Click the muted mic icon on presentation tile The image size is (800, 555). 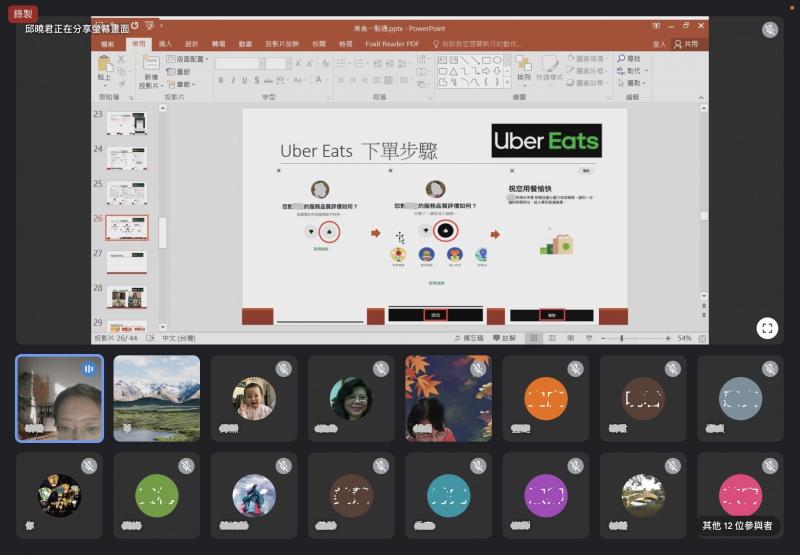coord(770,30)
